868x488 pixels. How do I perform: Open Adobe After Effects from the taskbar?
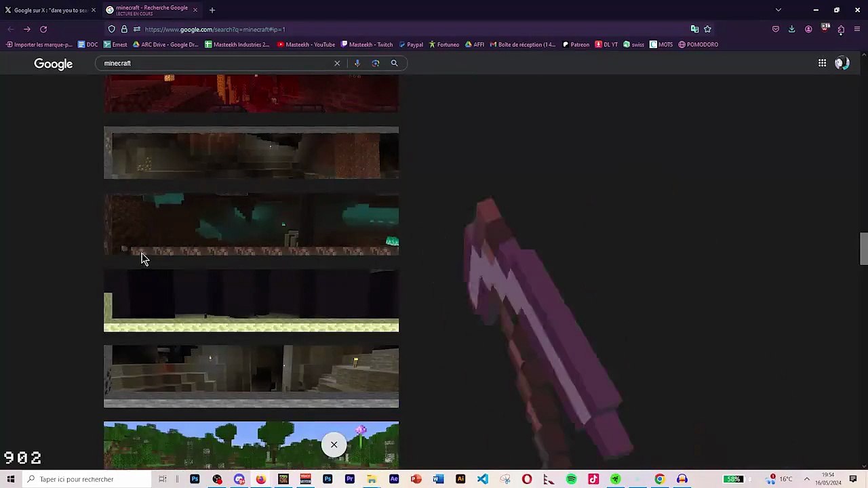pyautogui.click(x=394, y=479)
